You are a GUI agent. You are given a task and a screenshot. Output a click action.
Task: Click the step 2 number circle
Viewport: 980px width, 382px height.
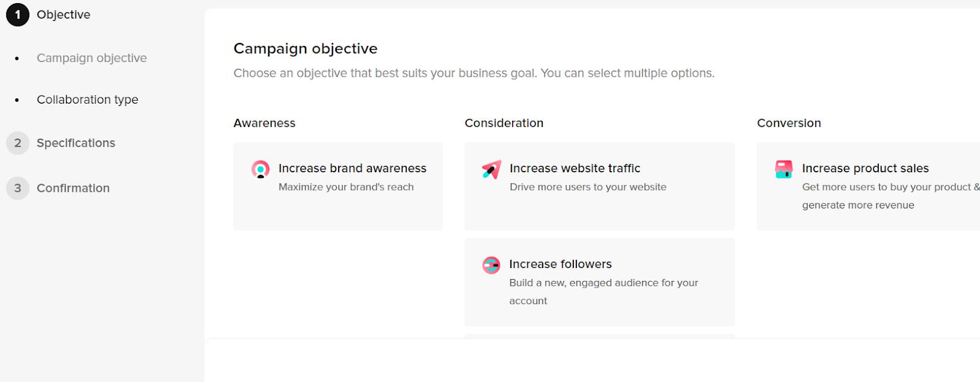point(18,143)
